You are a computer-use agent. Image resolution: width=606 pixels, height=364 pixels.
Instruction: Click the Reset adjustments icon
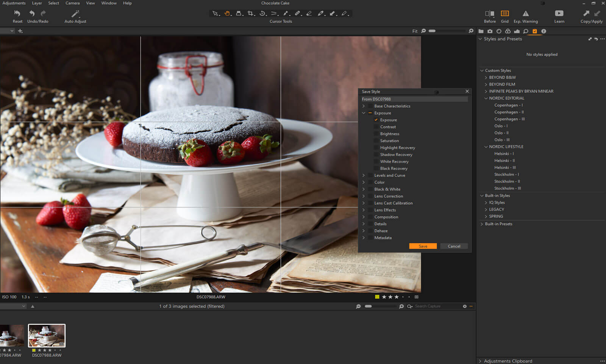tap(17, 14)
